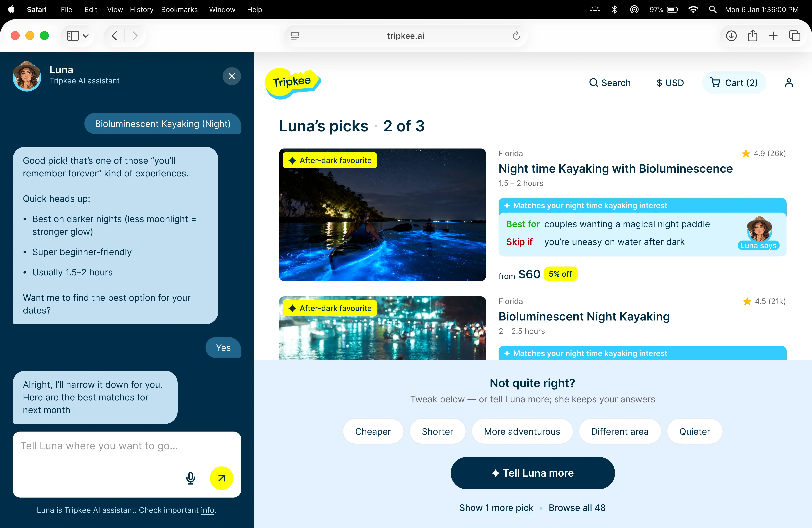Click the Bluetooth status icon
The image size is (812, 528).
(x=614, y=9)
